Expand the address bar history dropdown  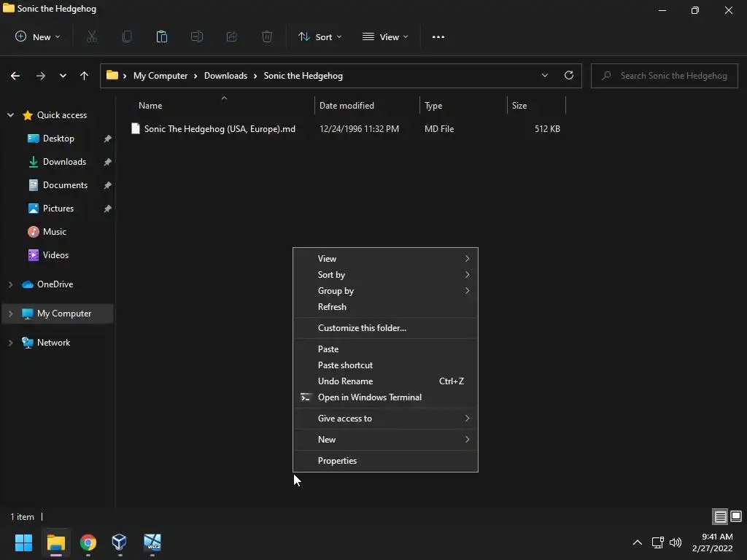tap(544, 75)
